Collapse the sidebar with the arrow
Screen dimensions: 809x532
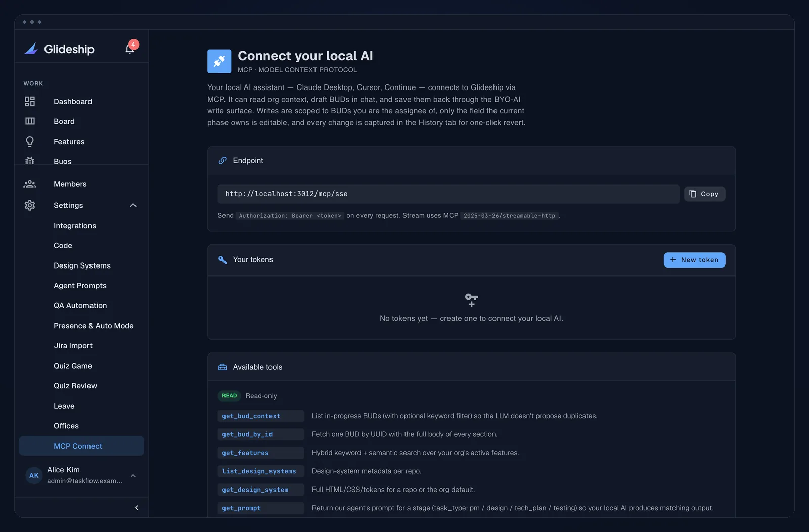136,508
